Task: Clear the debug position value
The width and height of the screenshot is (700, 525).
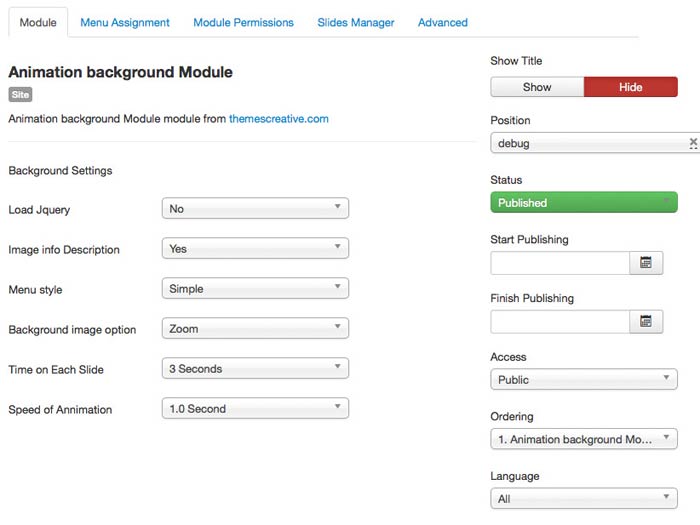Action: [693, 143]
